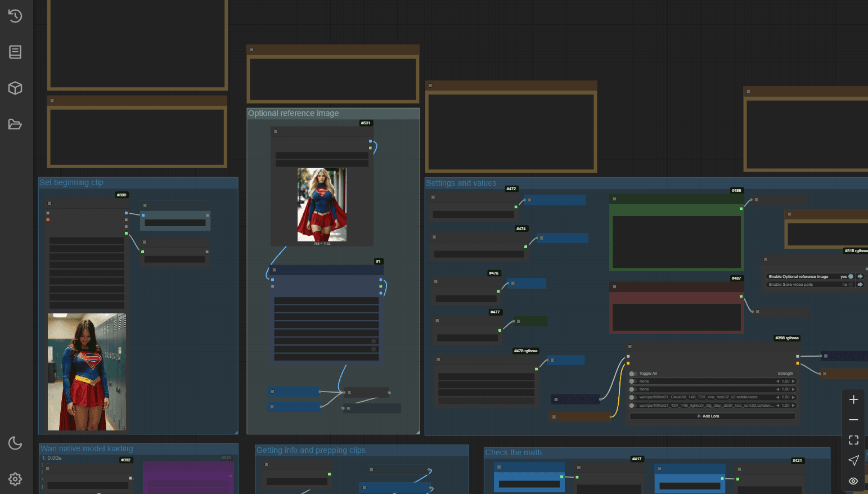Open the settings gear in sidebar

point(15,479)
